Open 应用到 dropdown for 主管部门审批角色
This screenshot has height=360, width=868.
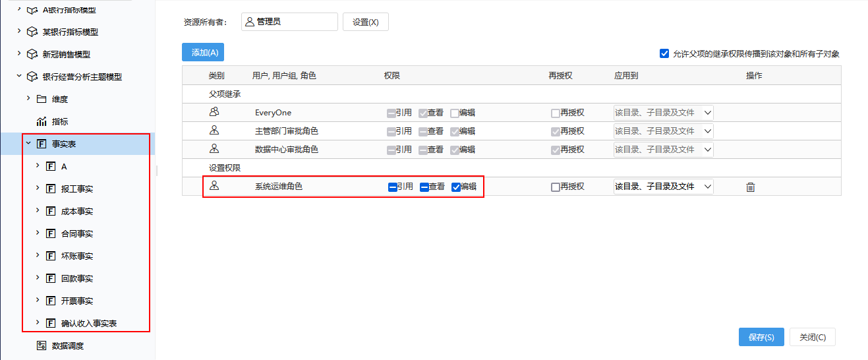click(x=663, y=131)
